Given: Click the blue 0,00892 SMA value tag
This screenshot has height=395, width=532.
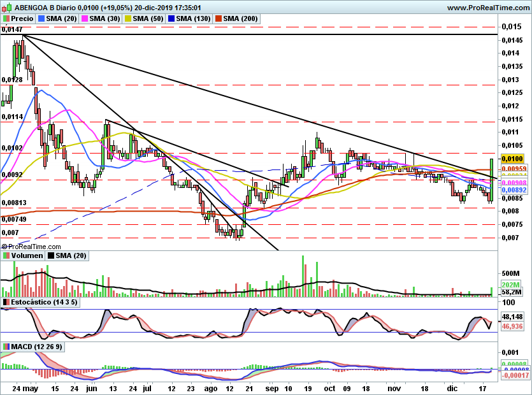Looking at the screenshot, I should tap(513, 190).
